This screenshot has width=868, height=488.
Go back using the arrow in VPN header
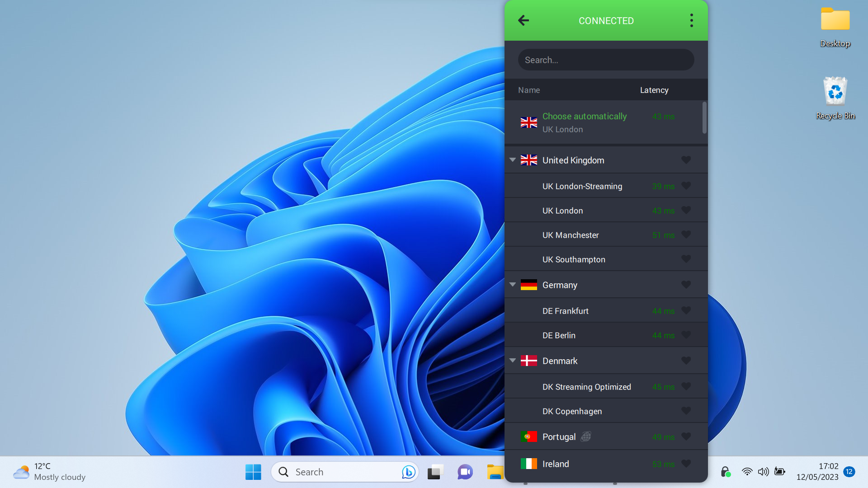tap(524, 20)
